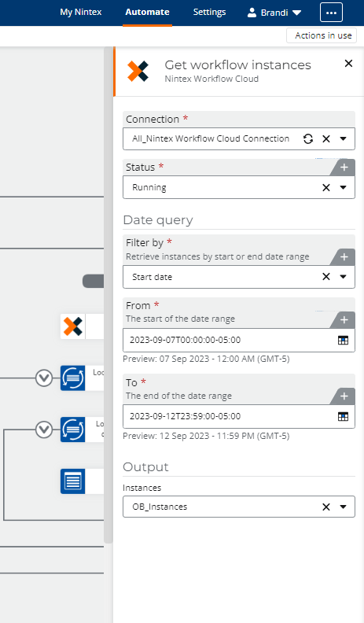Viewport: 364px width, 623px height.
Task: Refresh the Connection list
Action: click(x=308, y=138)
